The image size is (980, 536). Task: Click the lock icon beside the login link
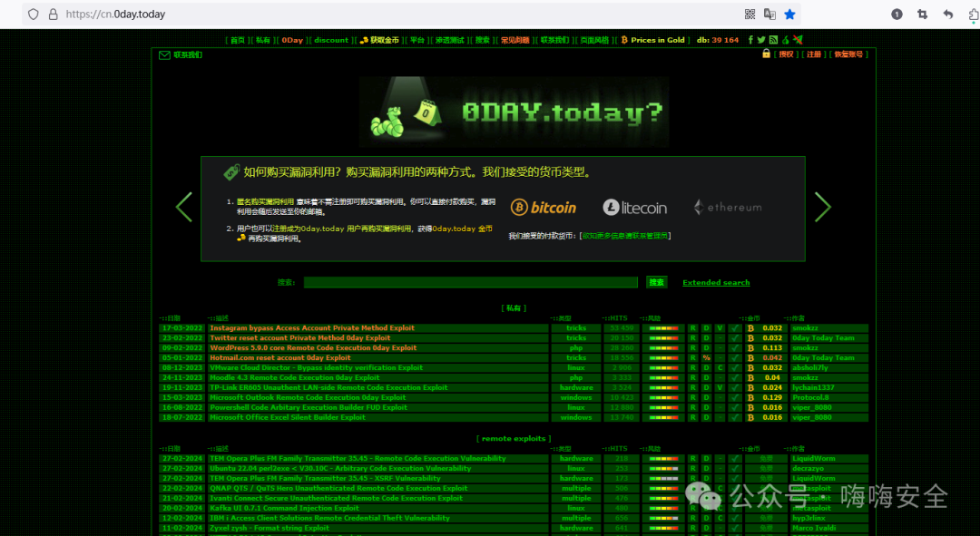(766, 54)
